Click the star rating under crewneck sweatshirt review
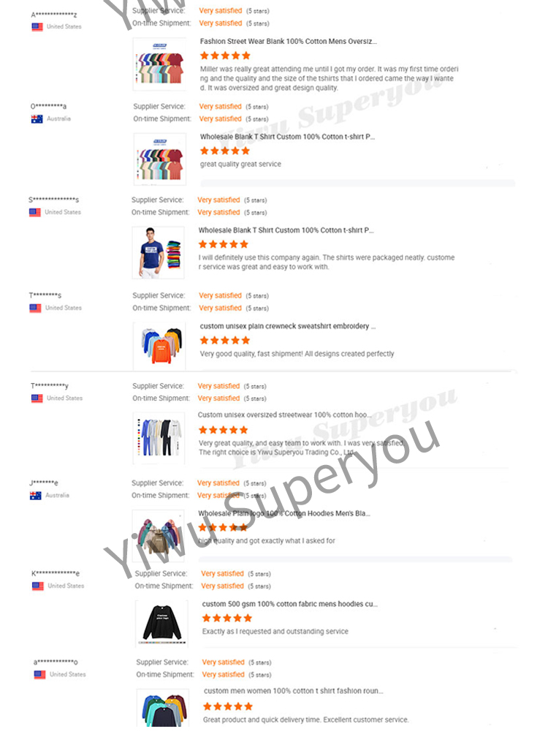 pyautogui.click(x=225, y=341)
